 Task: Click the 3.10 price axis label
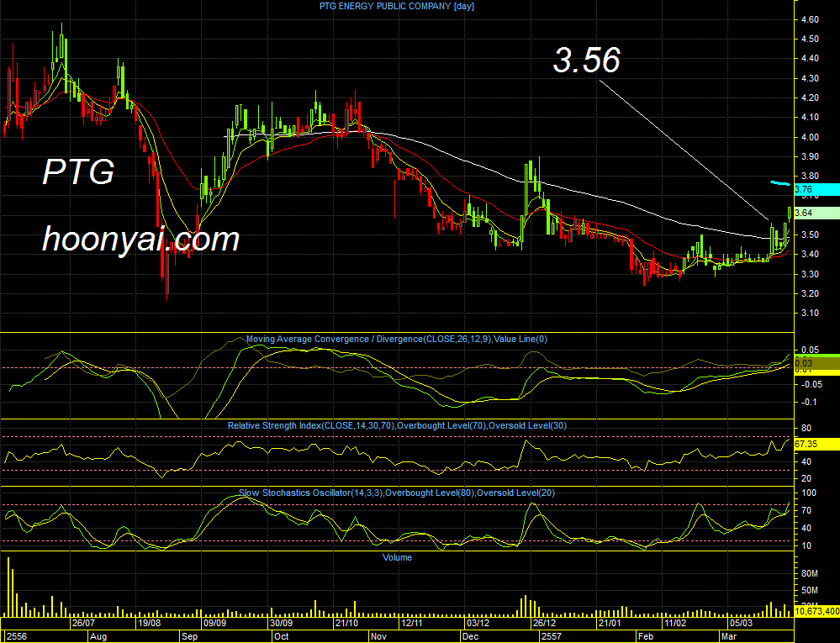coord(810,314)
